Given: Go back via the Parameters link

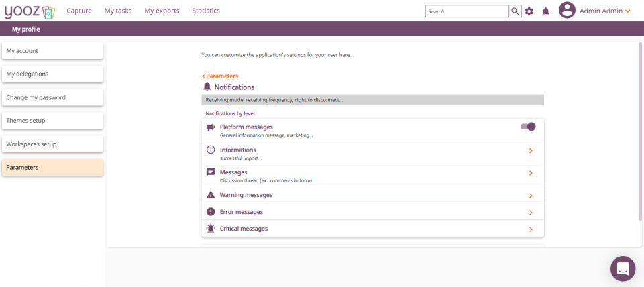Looking at the screenshot, I should coord(220,76).
